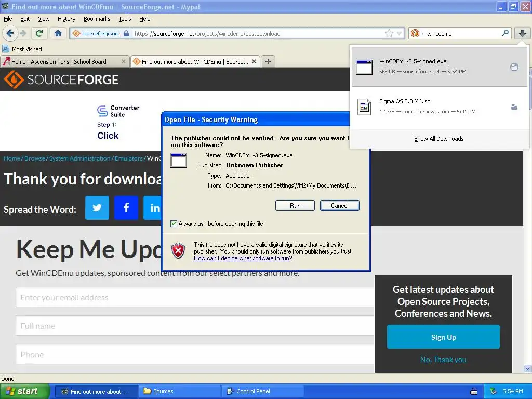Open containing folder for Sigma OS iso

[x=514, y=107]
